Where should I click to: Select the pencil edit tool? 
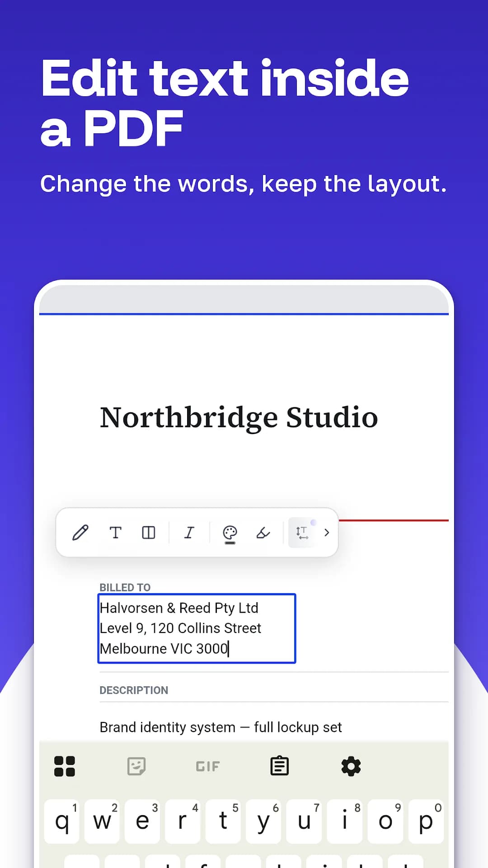80,533
